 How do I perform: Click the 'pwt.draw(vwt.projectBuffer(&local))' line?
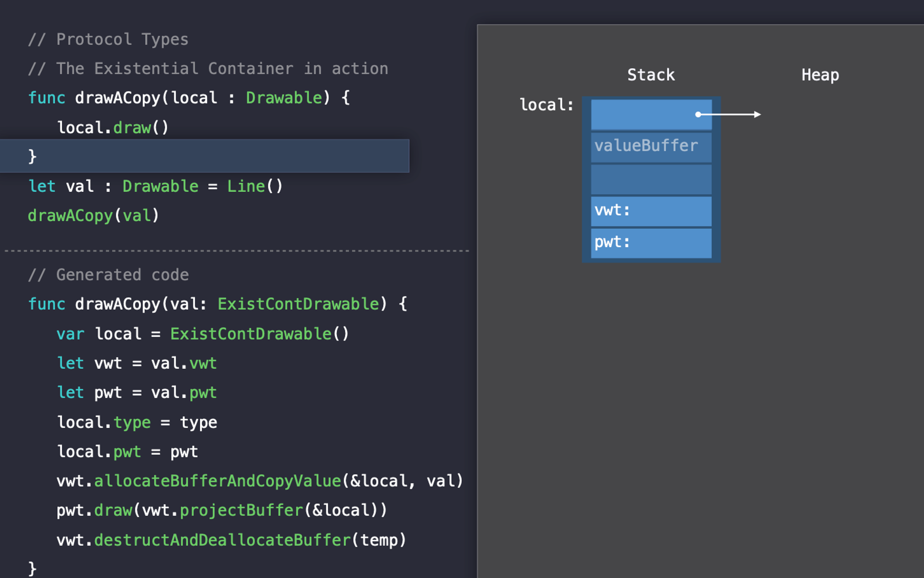[x=222, y=511]
